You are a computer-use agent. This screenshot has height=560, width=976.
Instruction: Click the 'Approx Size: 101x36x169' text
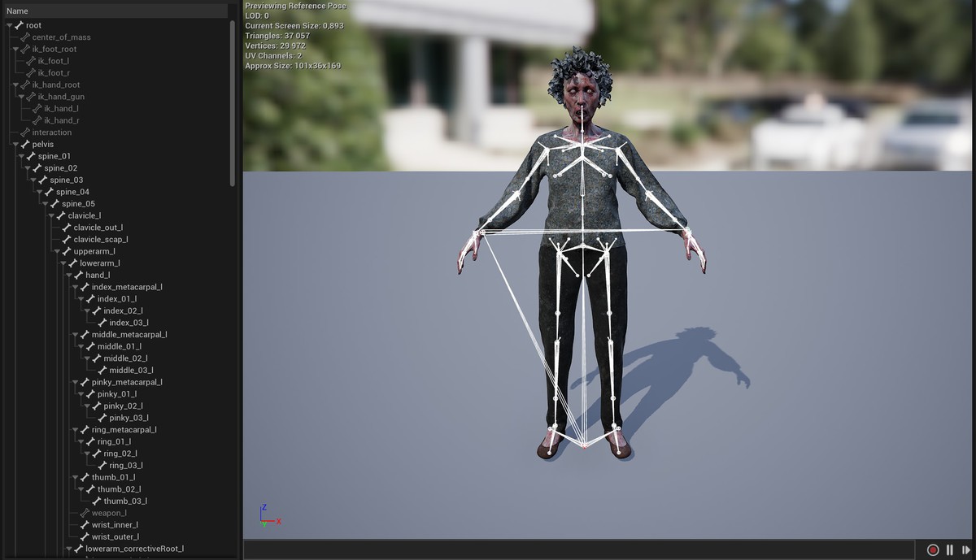point(293,66)
